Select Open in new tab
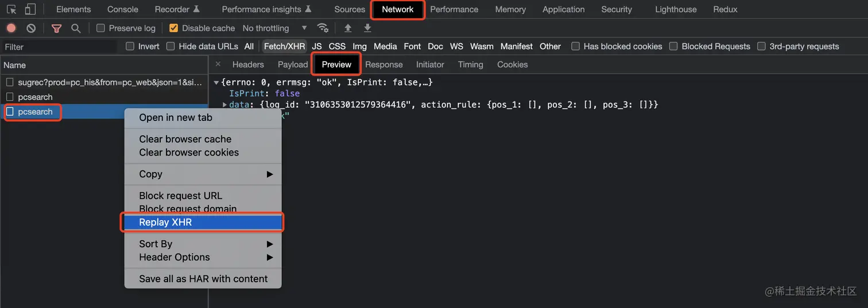 click(x=203, y=118)
